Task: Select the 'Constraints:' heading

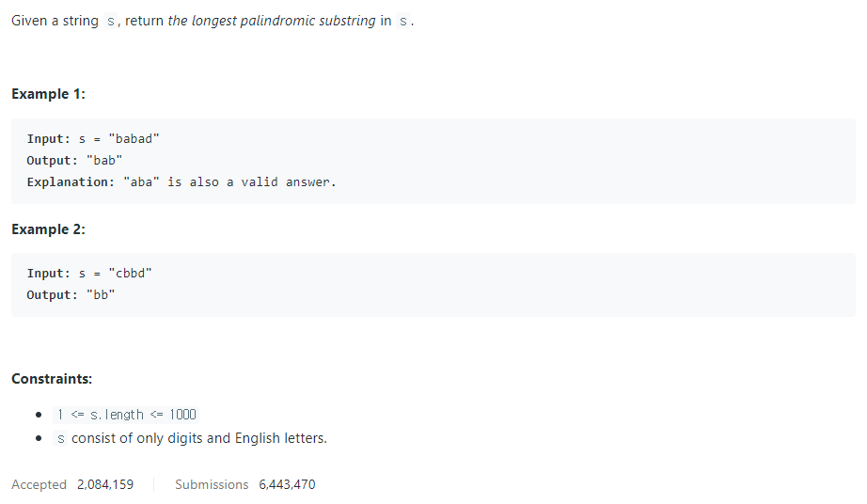Action: coord(52,379)
